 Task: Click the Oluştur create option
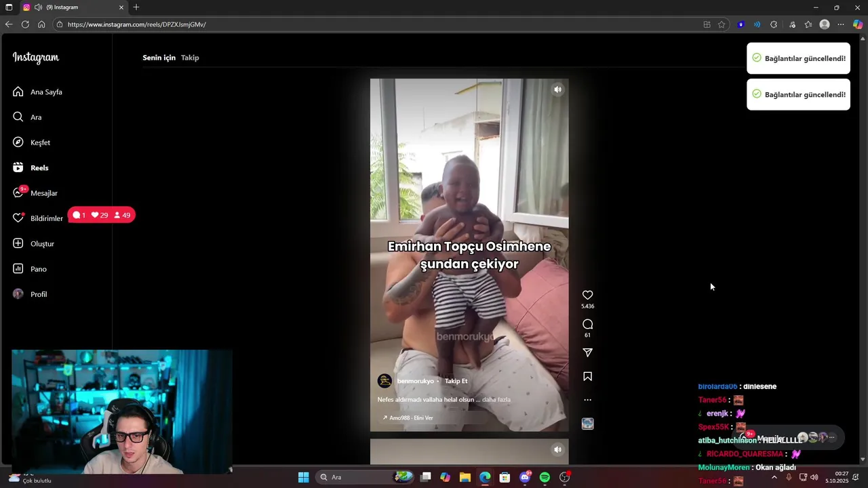[x=34, y=243]
